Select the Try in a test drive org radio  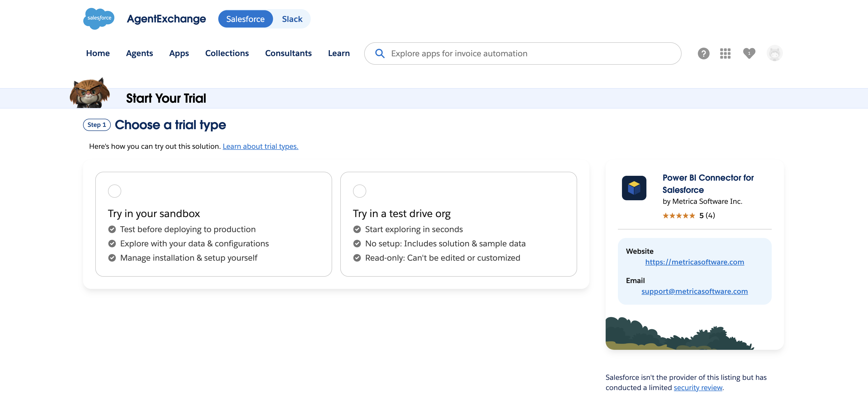(360, 191)
